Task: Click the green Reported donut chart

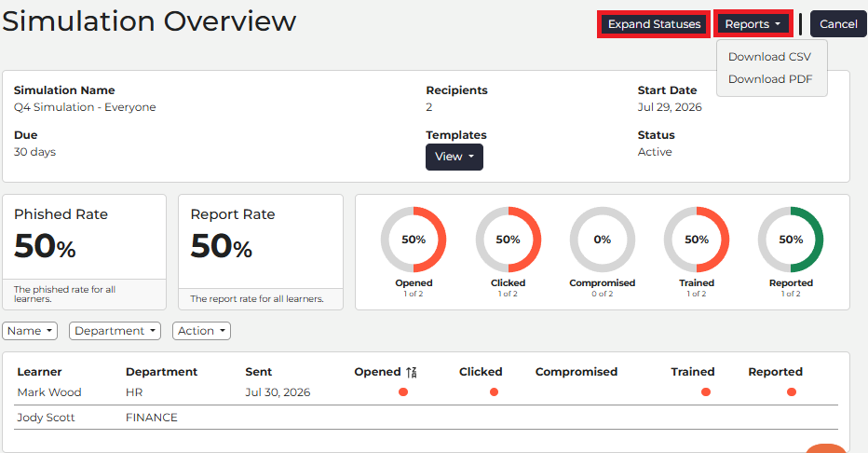Action: (791, 240)
